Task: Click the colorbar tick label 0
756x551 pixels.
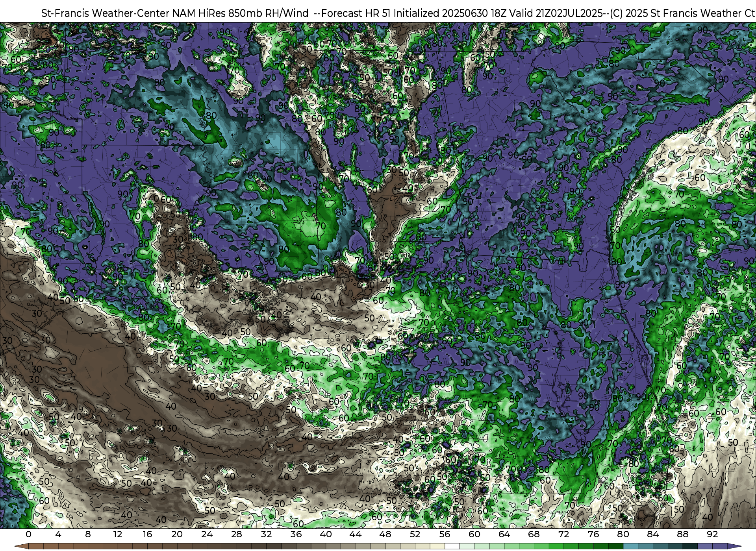Action: [x=28, y=534]
